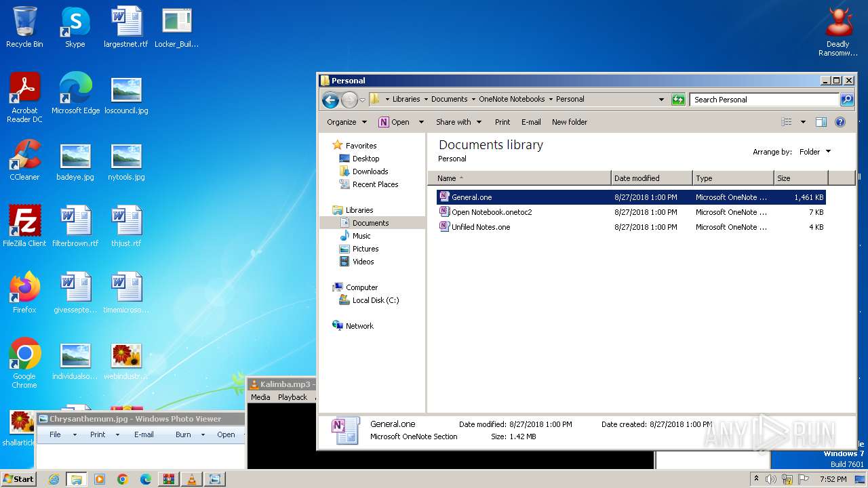This screenshot has height=488, width=868.
Task: Launch CCleaner from the desktop
Action: (24, 160)
